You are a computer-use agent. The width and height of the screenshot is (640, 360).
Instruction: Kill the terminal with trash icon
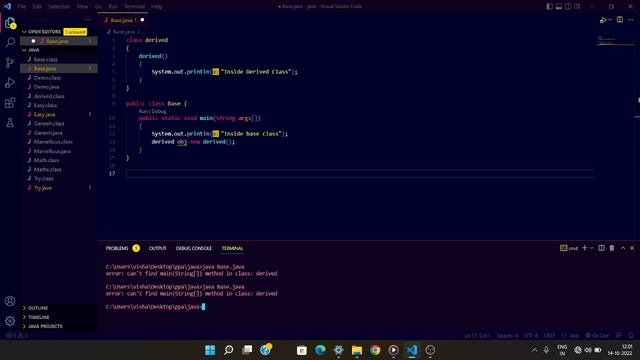point(612,248)
